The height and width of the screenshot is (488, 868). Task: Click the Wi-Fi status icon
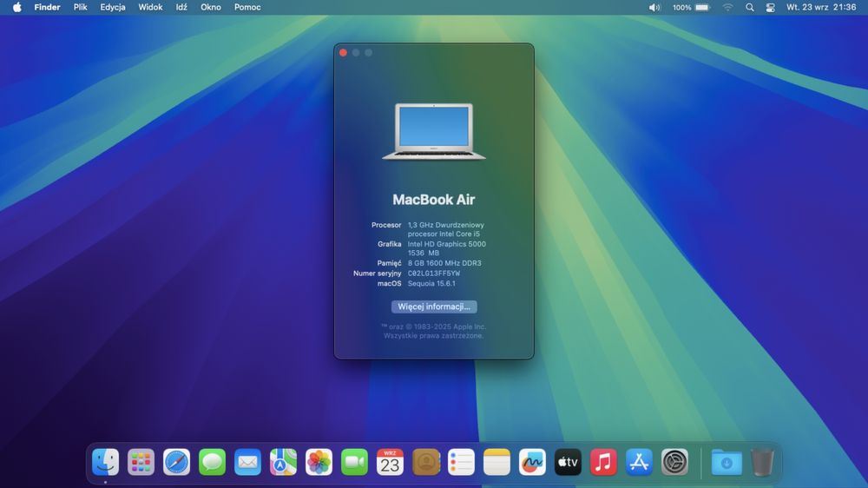[x=728, y=7]
